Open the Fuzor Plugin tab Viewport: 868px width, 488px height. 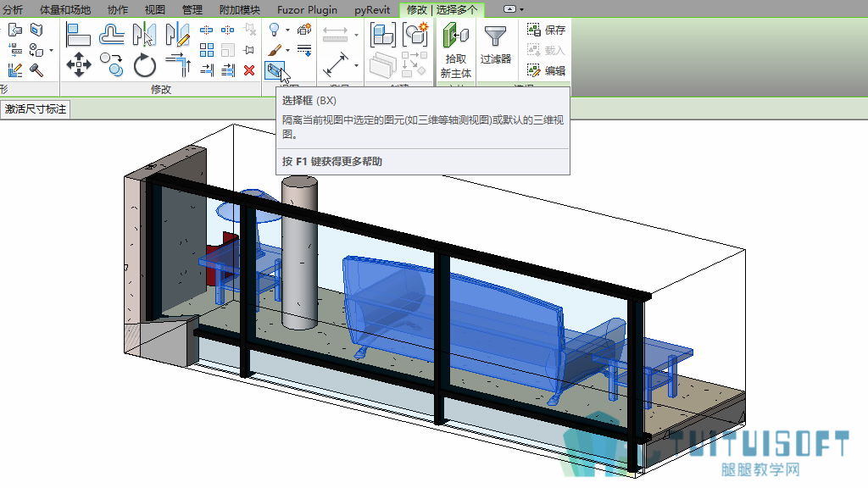[x=307, y=10]
